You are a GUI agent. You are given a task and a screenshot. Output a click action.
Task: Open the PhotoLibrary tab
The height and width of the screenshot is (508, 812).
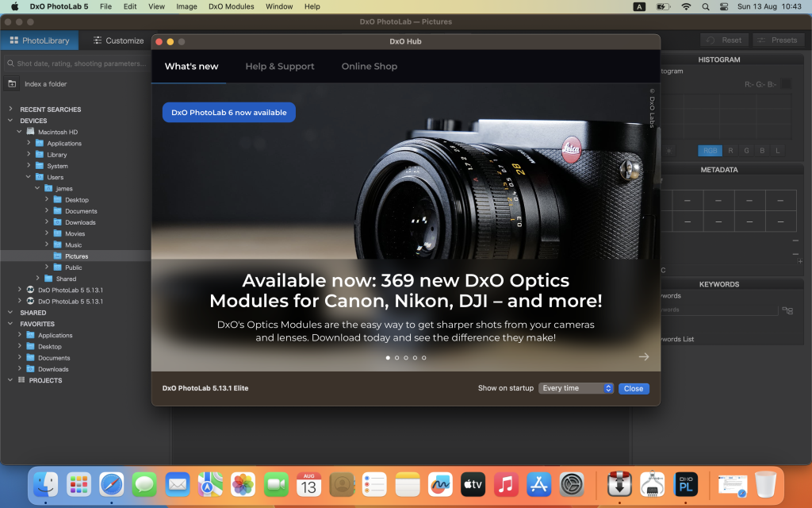(40, 40)
